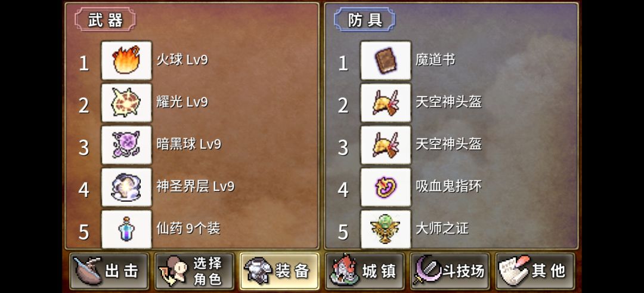Pick the 仙药 potion bottle icon
This screenshot has height=293, width=644.
click(126, 229)
